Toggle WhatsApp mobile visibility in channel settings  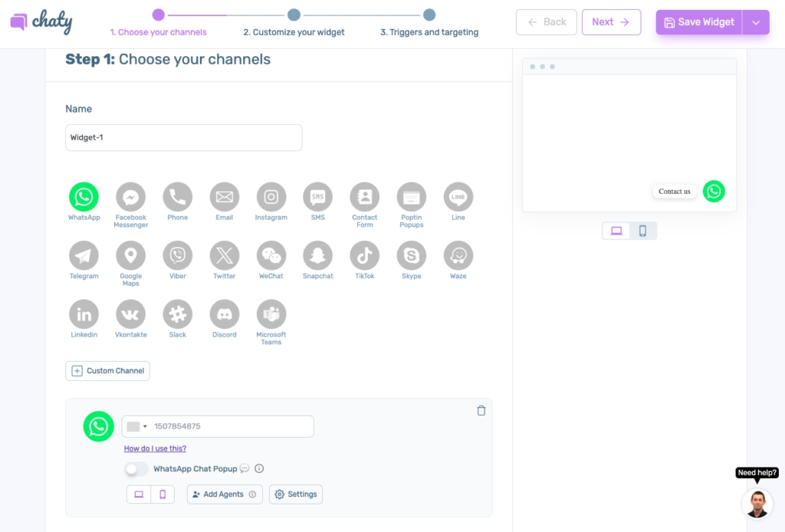163,494
